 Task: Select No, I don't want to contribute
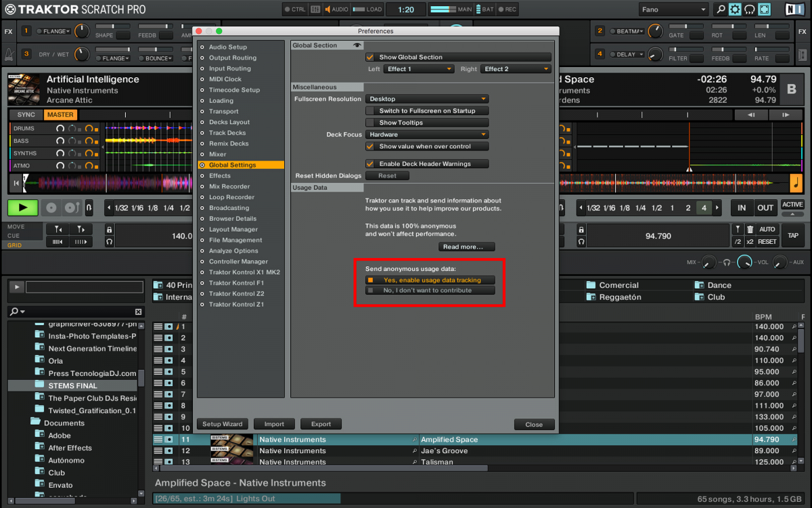pyautogui.click(x=430, y=291)
